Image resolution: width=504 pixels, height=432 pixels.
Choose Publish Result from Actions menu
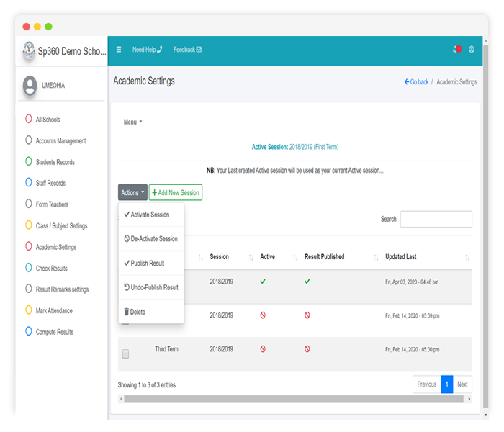pos(151,264)
